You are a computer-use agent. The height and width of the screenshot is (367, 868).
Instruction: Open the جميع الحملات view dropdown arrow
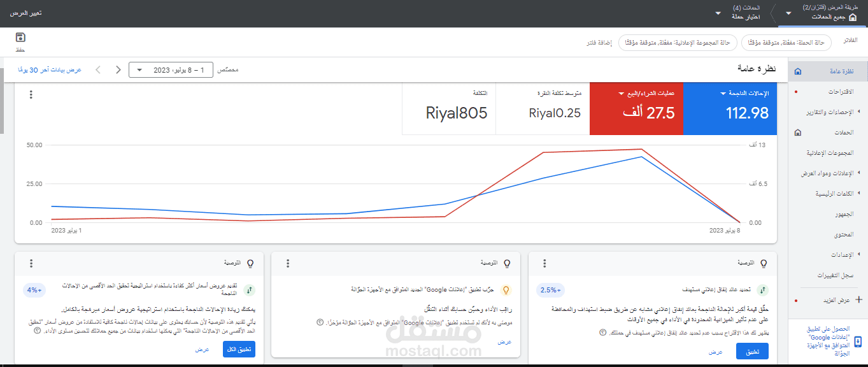pyautogui.click(x=788, y=13)
